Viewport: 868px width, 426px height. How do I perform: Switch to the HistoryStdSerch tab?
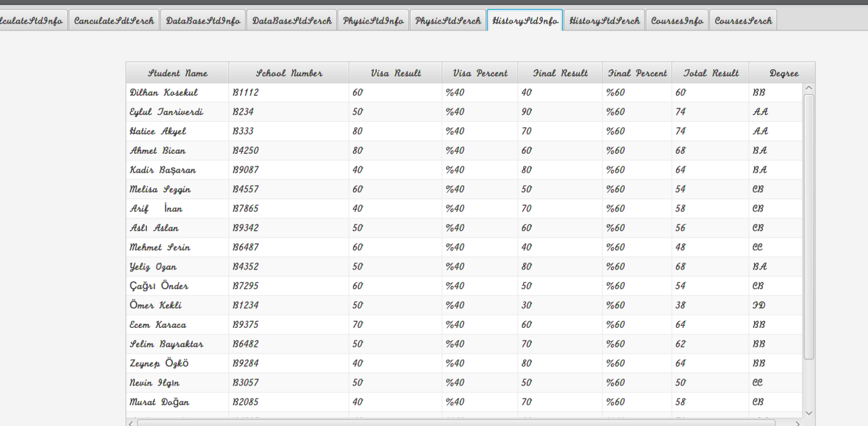click(604, 20)
